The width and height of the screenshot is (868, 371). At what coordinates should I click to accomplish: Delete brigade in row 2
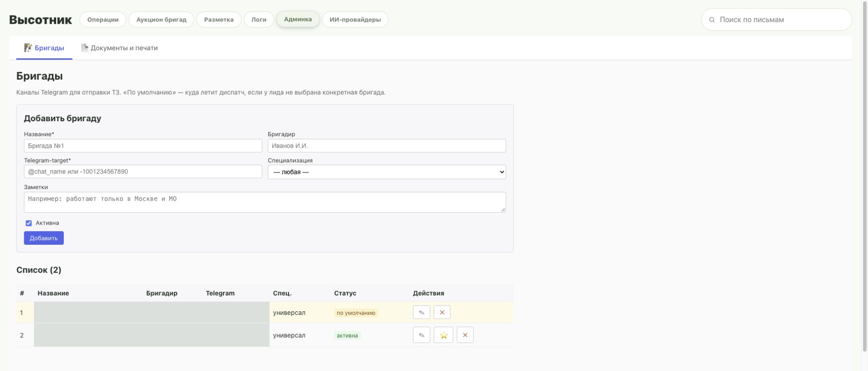[x=465, y=335]
